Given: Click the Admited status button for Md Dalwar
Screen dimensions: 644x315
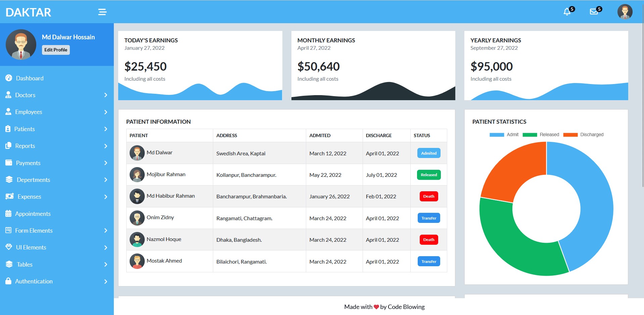Looking at the screenshot, I should click(x=429, y=153).
